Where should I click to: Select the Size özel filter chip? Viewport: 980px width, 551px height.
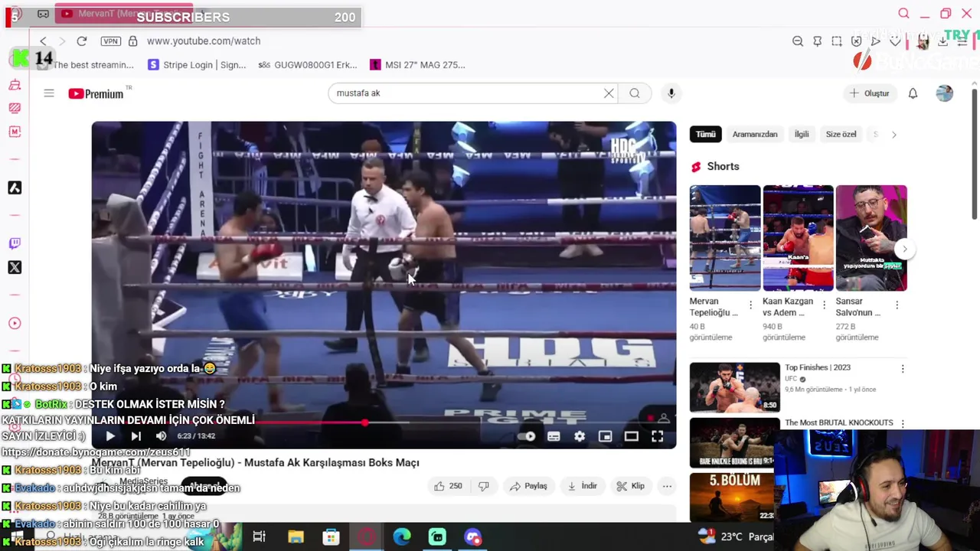(841, 135)
